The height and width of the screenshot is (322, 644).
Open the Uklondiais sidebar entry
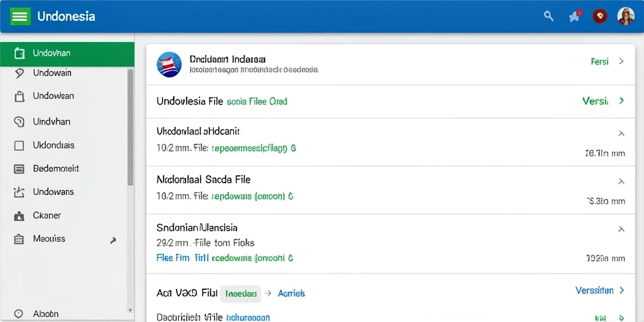(53, 145)
